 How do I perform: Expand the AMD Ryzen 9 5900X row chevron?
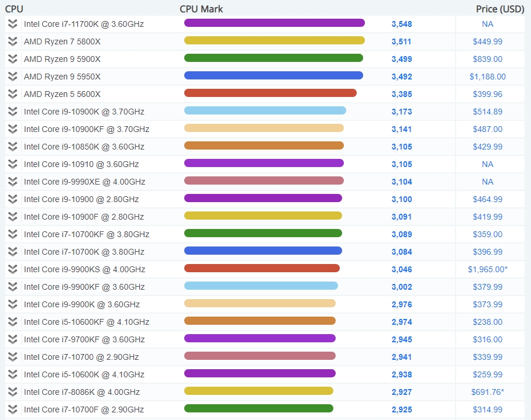(12, 59)
